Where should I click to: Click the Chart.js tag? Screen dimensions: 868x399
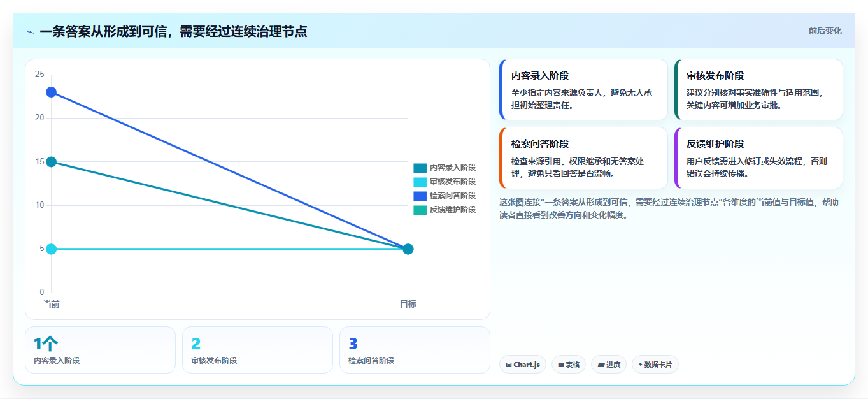click(523, 365)
